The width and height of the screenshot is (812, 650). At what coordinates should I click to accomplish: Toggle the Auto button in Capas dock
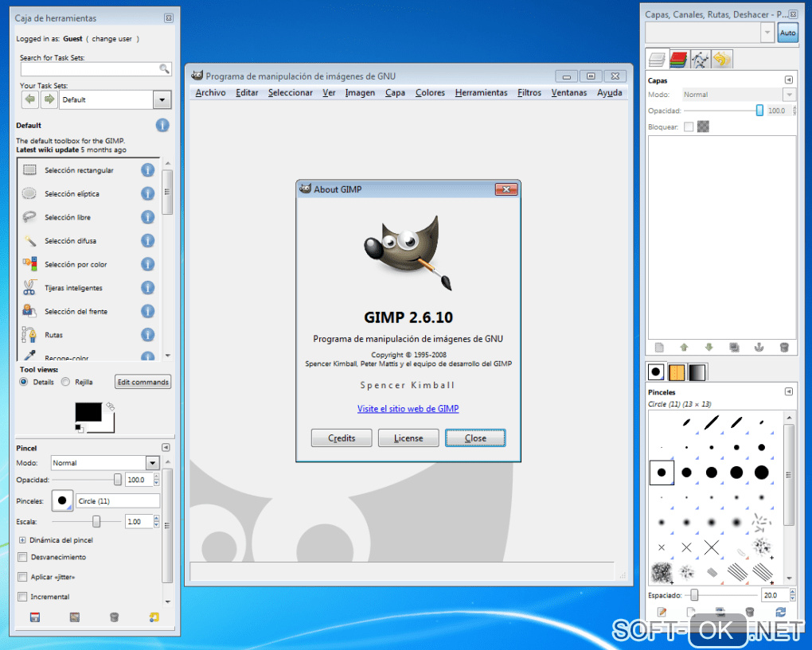tap(787, 33)
